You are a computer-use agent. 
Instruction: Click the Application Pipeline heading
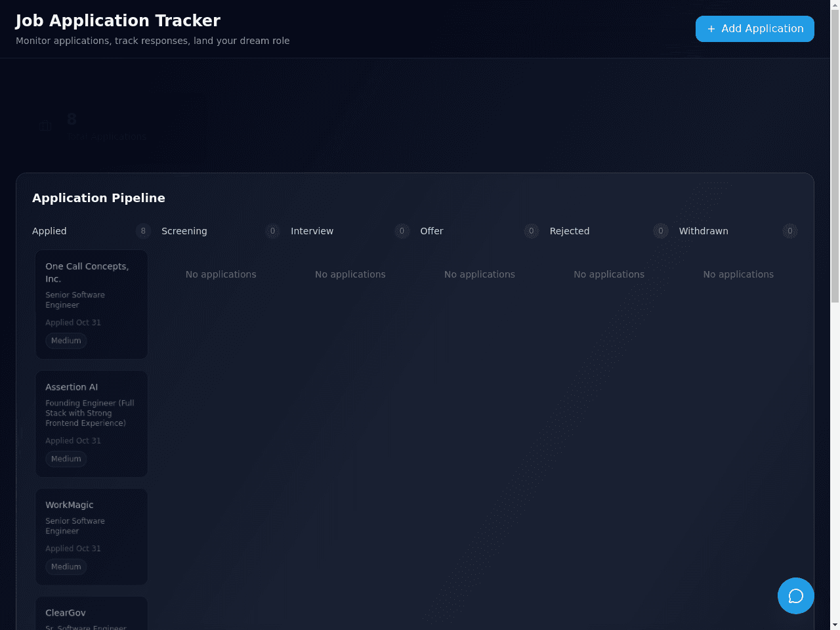tap(98, 198)
